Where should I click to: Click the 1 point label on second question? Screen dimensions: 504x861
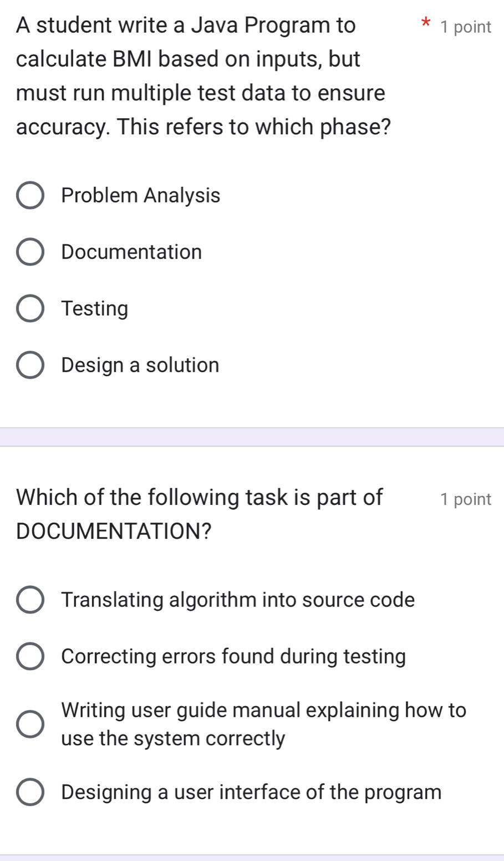pyautogui.click(x=467, y=499)
